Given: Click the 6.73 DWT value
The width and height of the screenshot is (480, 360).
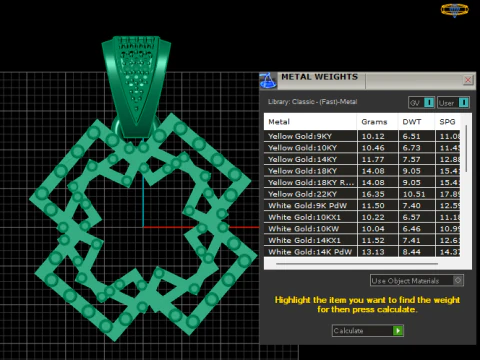Looking at the screenshot, I should tap(411, 148).
